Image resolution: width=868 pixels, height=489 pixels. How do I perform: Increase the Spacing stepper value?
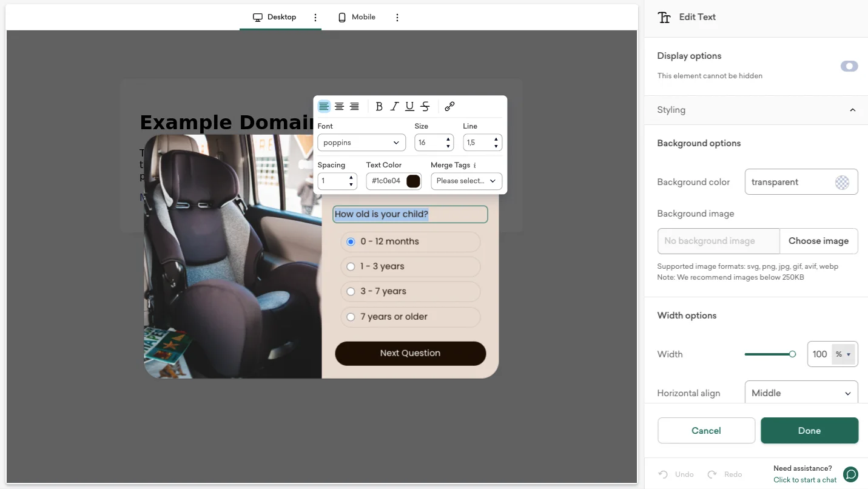tap(351, 178)
